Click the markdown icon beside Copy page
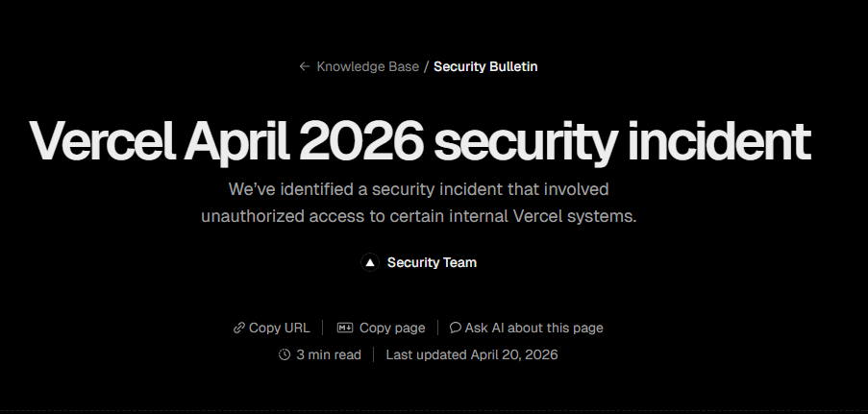The height and width of the screenshot is (414, 868). [345, 328]
